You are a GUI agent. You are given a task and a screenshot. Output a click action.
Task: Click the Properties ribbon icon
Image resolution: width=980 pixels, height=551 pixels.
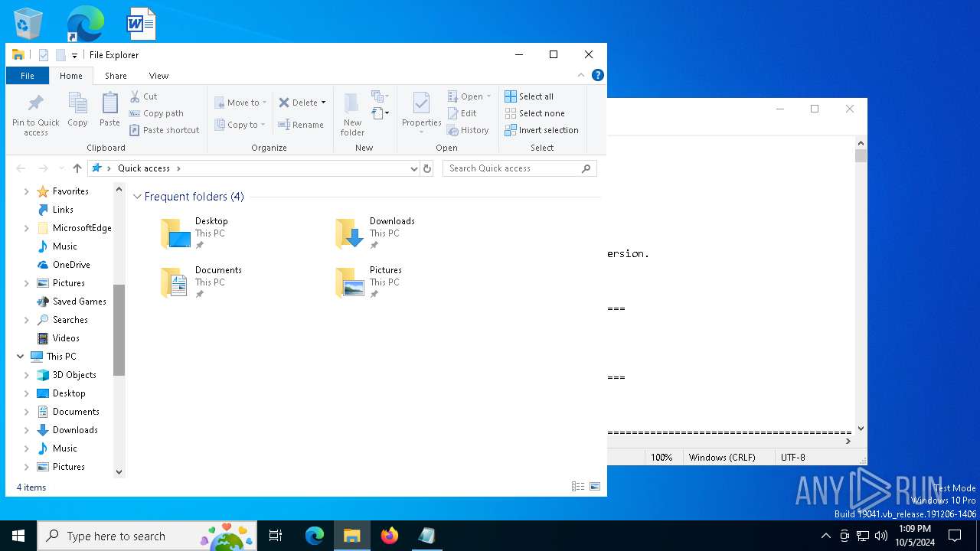(421, 103)
